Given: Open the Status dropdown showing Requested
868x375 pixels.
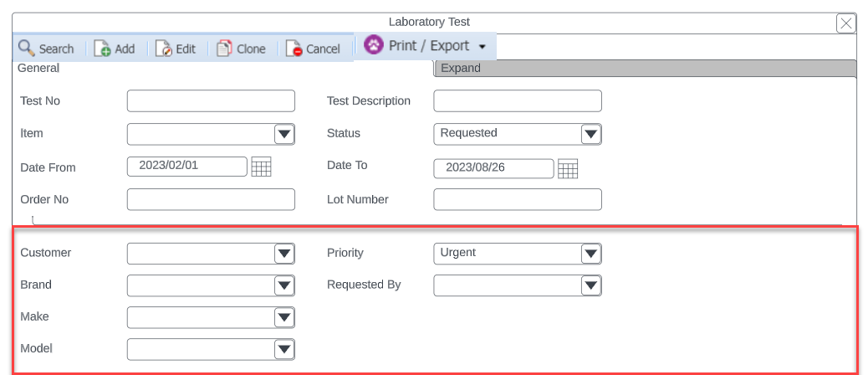Looking at the screenshot, I should pos(591,134).
